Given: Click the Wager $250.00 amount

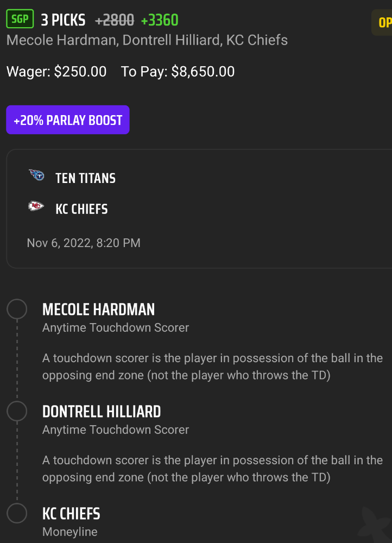Looking at the screenshot, I should click(x=56, y=72).
